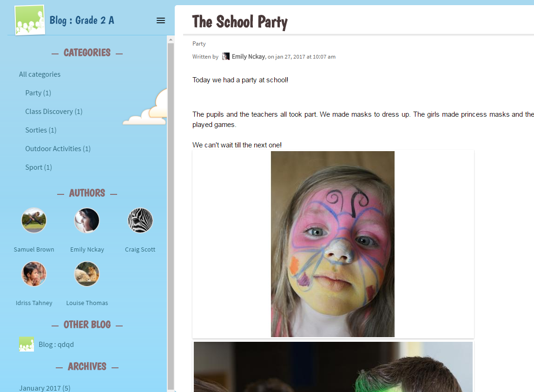Viewport: 534px width, 392px height.
Task: Select Craig Scott's zebra avatar
Action: pos(140,220)
